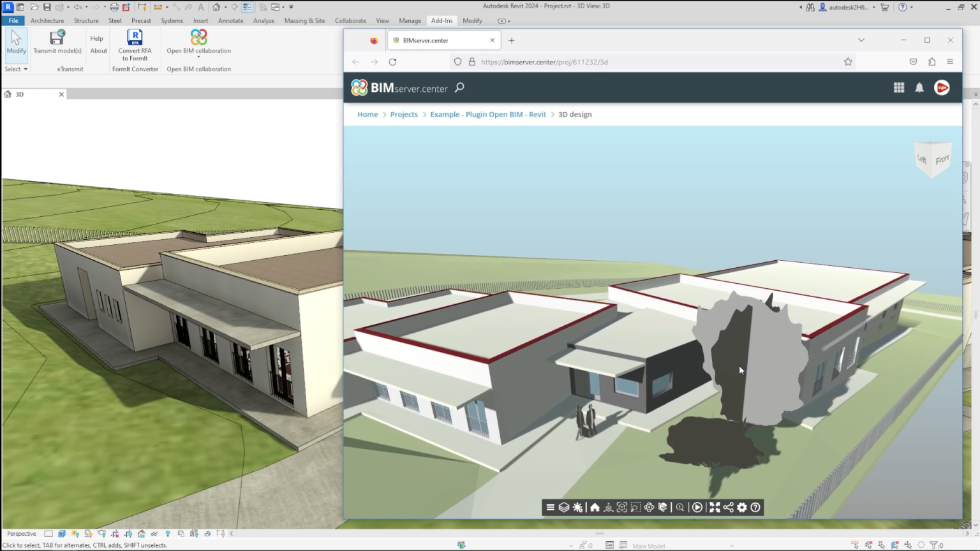Activate the share icon in the BIM viewer
Viewport: 980px width, 551px height.
(728, 507)
